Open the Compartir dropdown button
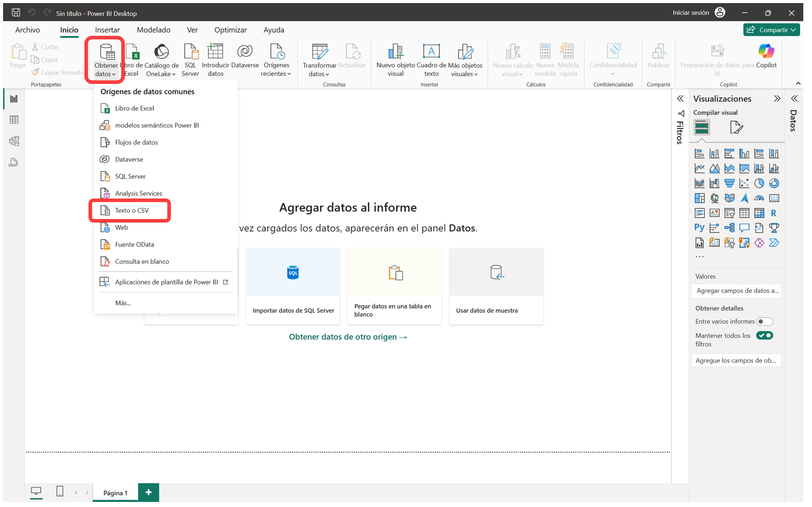The height and width of the screenshot is (507, 812). point(772,30)
